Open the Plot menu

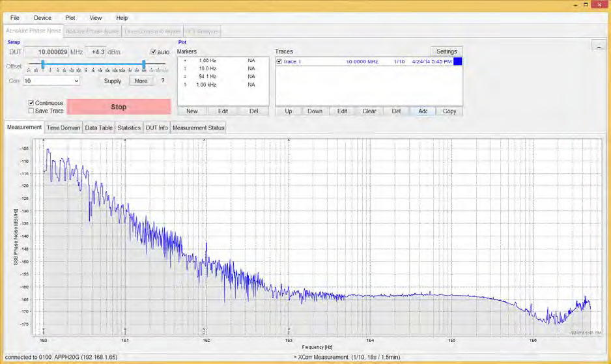point(70,18)
